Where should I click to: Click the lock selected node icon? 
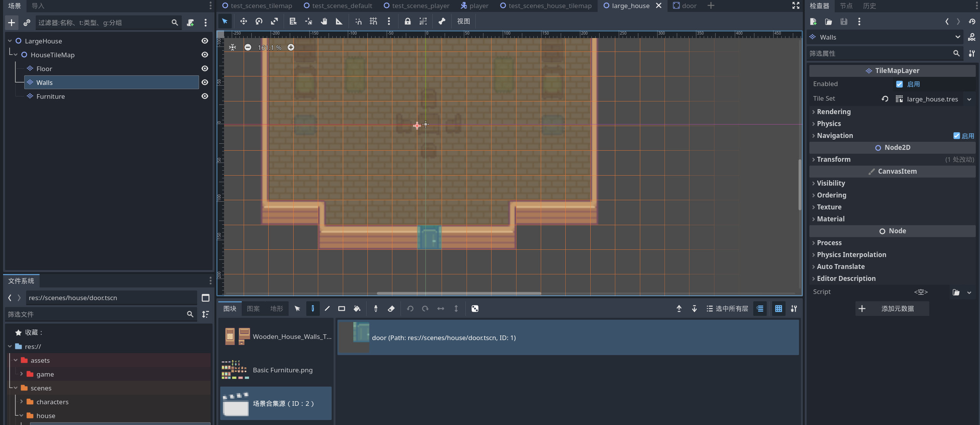pos(407,22)
